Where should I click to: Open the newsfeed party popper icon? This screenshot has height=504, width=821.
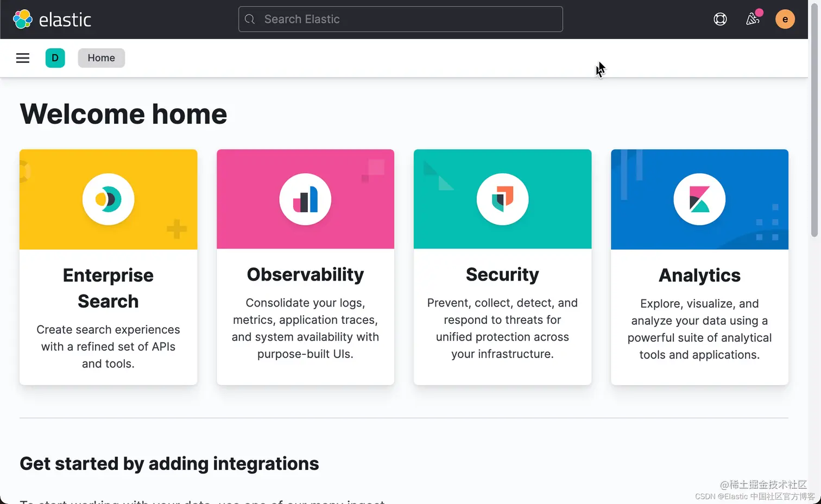click(753, 18)
